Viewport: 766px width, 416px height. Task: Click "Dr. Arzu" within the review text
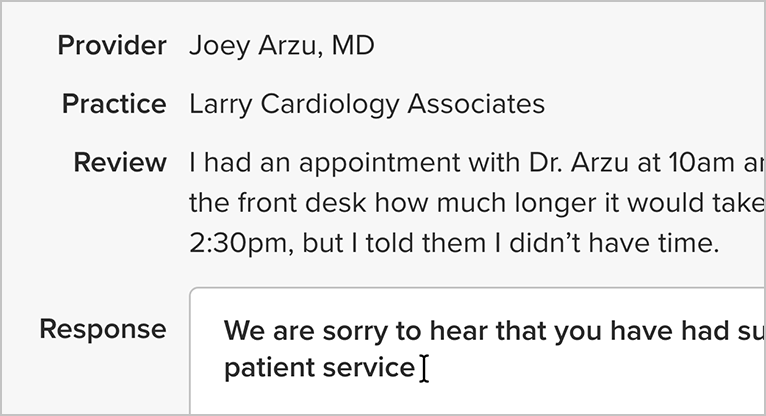click(x=578, y=162)
